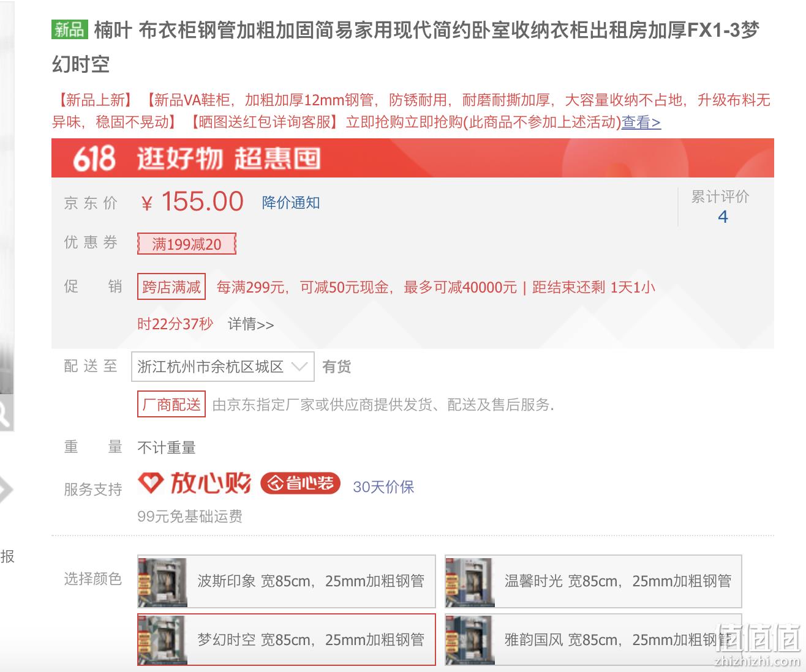Click the product title 楠叶 布衣柜

(x=405, y=47)
